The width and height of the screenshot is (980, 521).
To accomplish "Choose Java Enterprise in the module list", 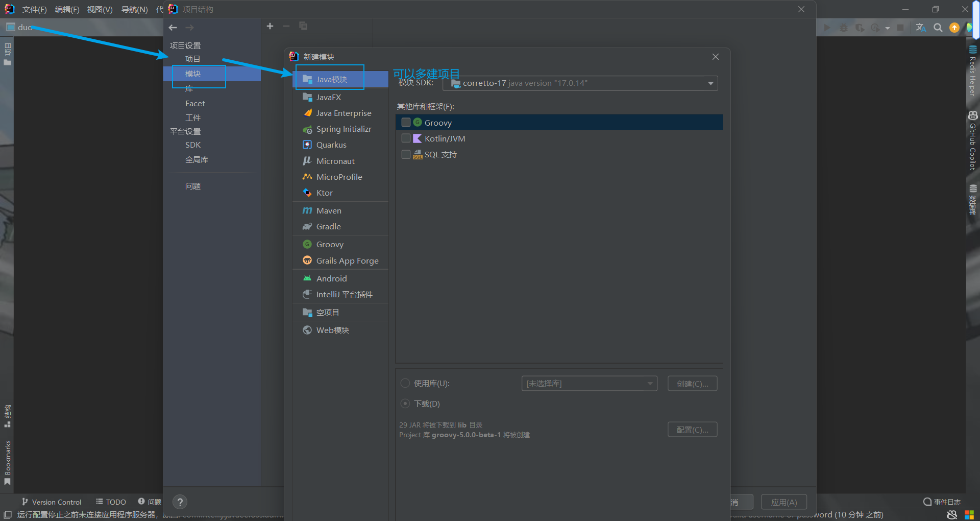I will pos(340,113).
